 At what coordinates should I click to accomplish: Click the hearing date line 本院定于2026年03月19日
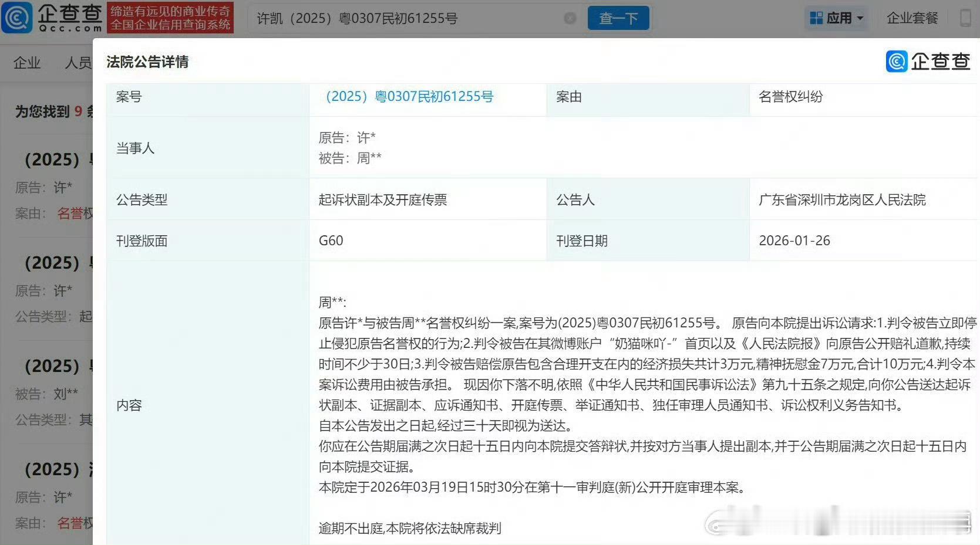533,487
